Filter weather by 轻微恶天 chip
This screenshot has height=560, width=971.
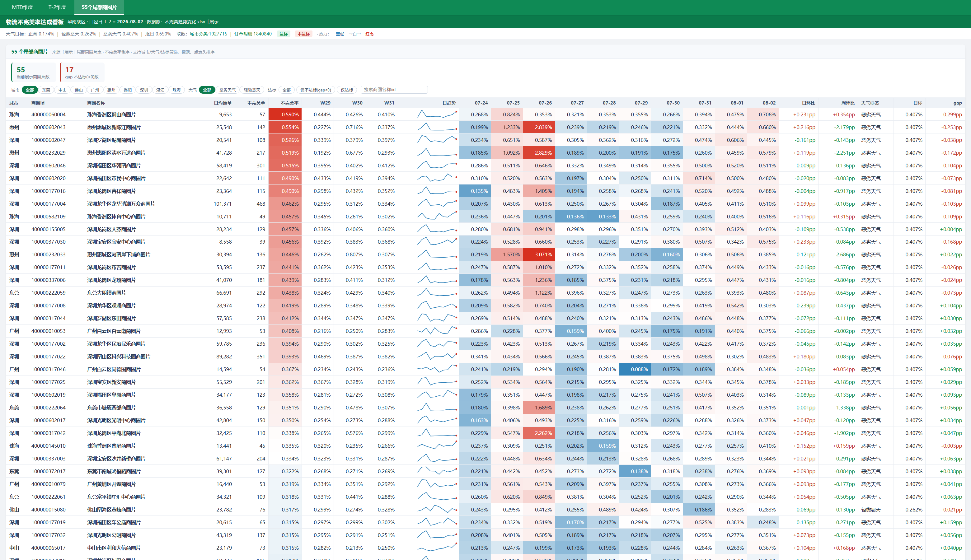[252, 90]
